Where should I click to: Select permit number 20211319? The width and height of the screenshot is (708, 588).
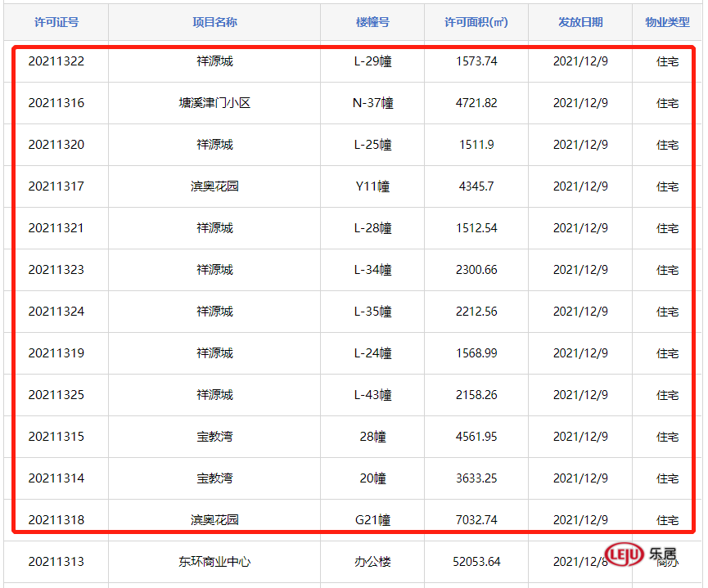[x=56, y=353]
